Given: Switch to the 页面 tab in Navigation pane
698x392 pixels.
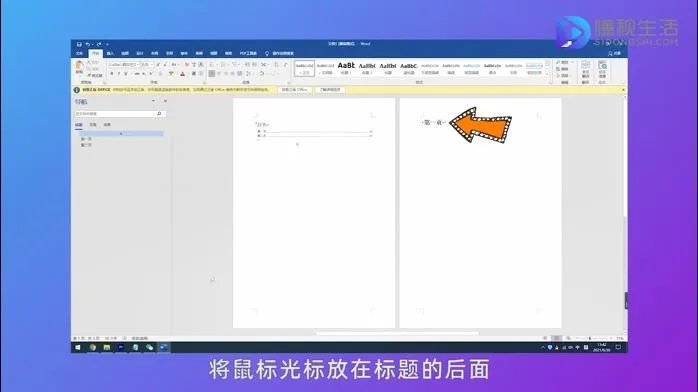Looking at the screenshot, I should coord(93,125).
